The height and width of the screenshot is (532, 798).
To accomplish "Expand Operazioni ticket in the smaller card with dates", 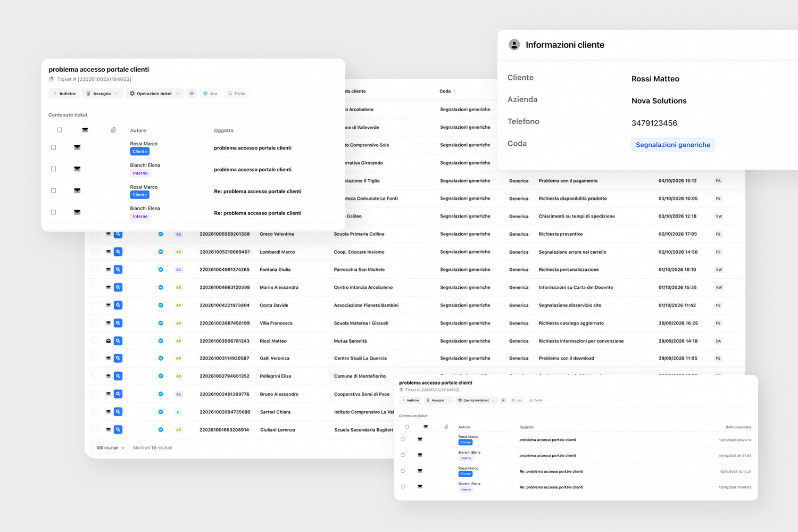I will [x=476, y=400].
